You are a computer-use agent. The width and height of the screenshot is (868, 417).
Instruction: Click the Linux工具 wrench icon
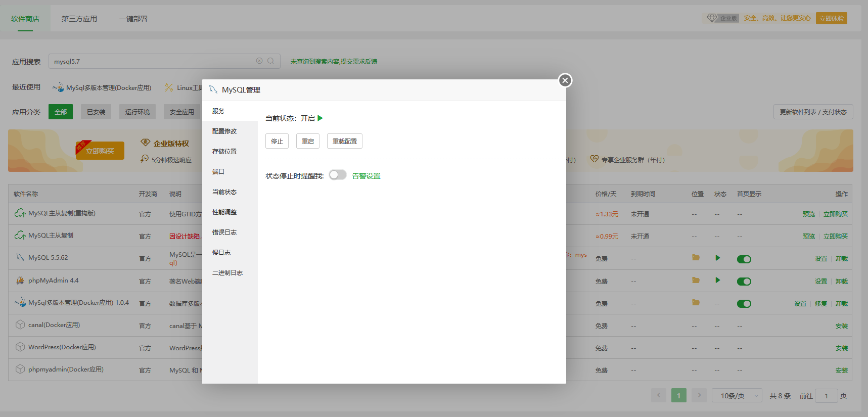(169, 87)
